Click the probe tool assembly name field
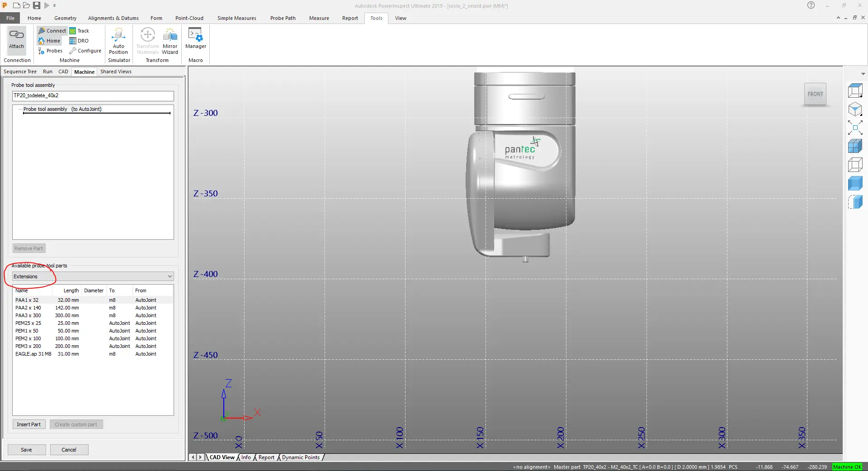The height and width of the screenshot is (471, 868). 93,95
